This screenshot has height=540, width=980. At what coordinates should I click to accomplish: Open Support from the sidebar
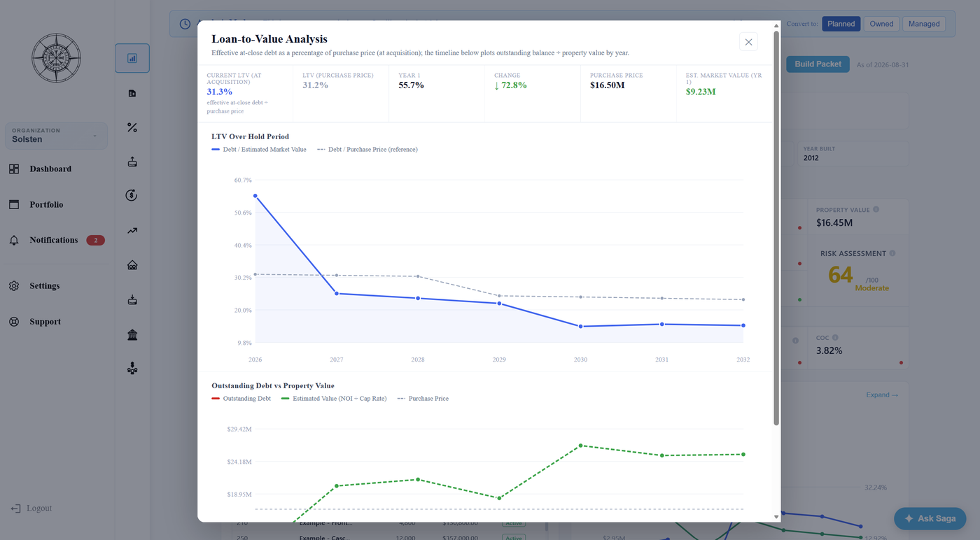pyautogui.click(x=45, y=322)
